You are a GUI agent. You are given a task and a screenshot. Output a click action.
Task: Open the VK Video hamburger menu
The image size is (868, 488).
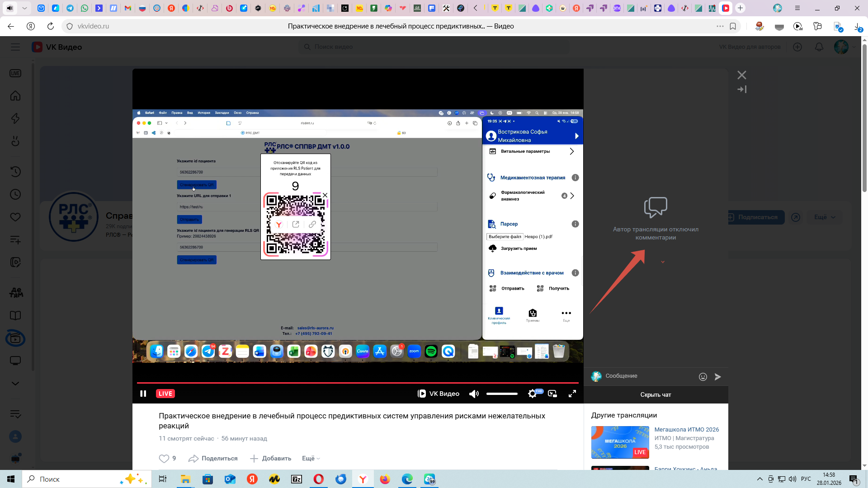tap(15, 47)
